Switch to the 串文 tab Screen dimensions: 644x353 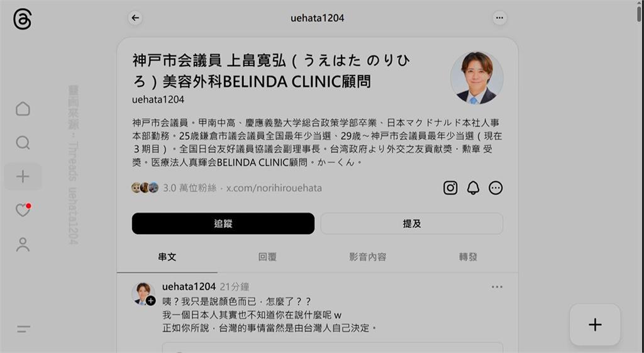[x=167, y=257]
